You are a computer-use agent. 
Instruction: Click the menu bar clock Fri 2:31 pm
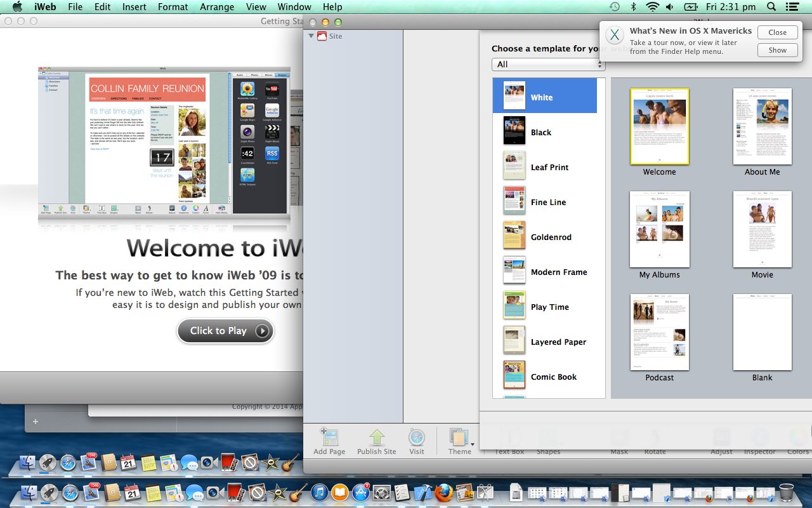point(731,7)
